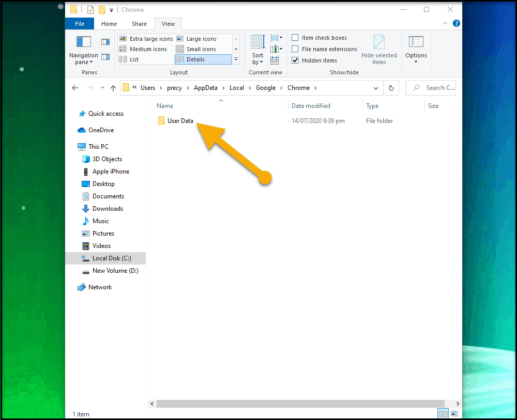The height and width of the screenshot is (420, 517).
Task: Click the Properties quick access toolbar icon
Action: [x=90, y=10]
